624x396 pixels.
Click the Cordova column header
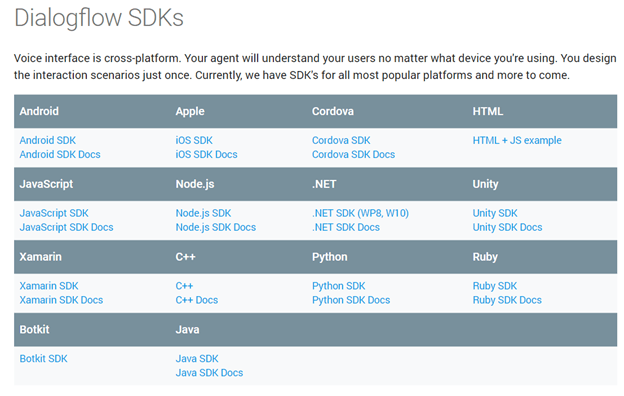(x=333, y=111)
